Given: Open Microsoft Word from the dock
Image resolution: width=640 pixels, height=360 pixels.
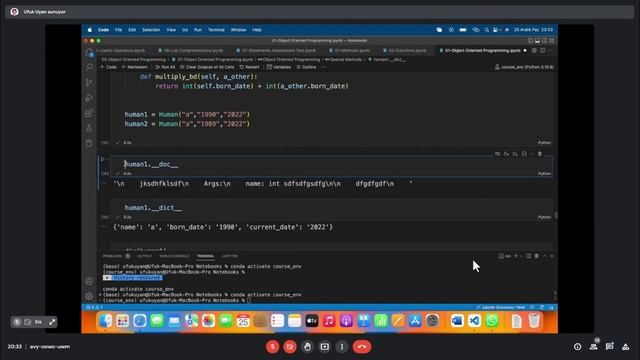Looking at the screenshot, I should (457, 321).
